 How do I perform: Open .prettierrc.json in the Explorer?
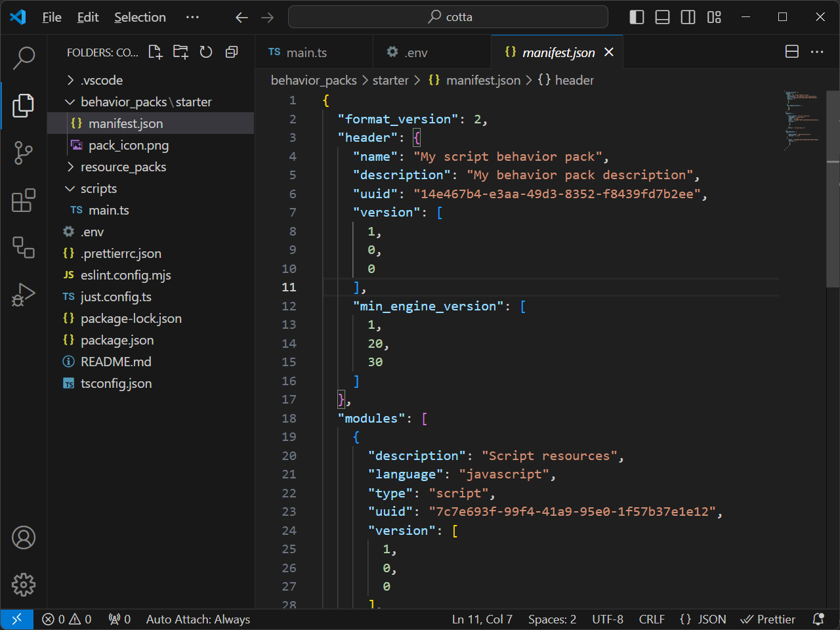tap(150, 253)
